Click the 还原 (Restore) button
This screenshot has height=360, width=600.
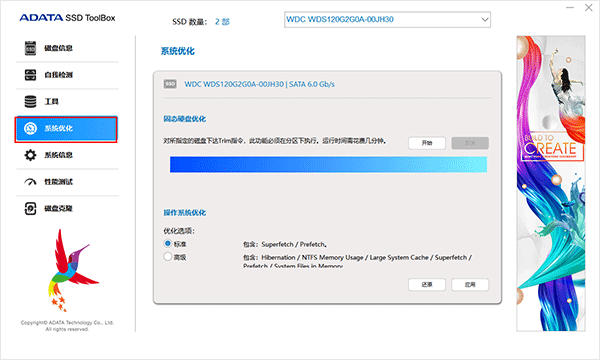[427, 285]
